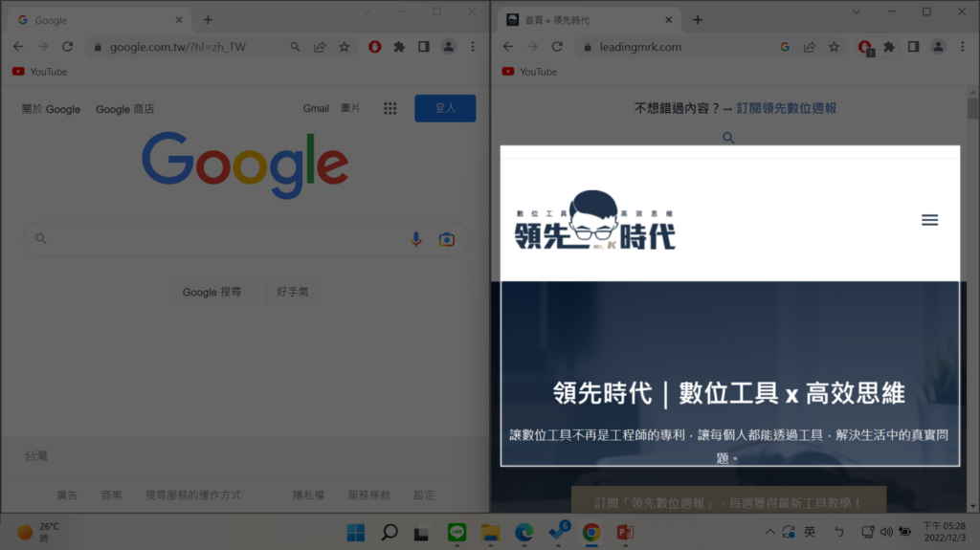Open taskbar Search
This screenshot has width=980, height=550.
click(x=390, y=533)
